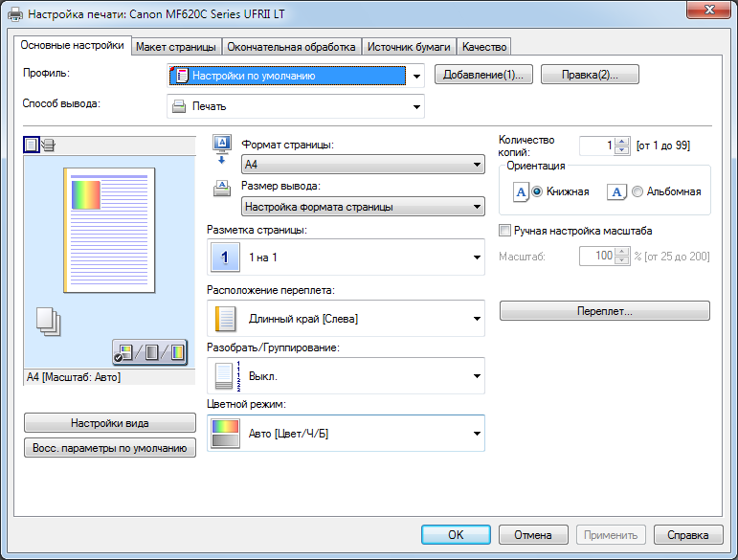Click the Правка(2)... button
Viewport: 738px width, 560px height.
coord(590,75)
